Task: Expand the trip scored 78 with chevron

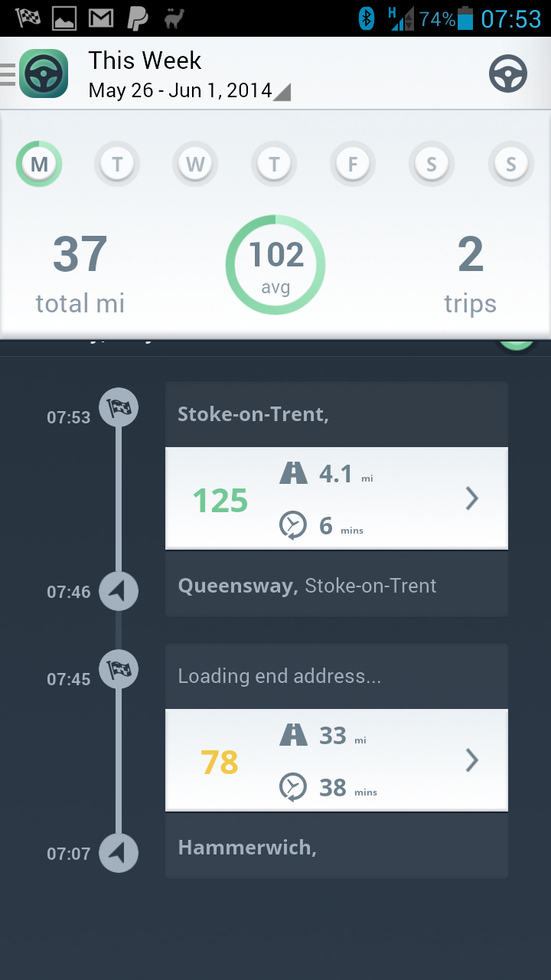Action: coord(471,760)
